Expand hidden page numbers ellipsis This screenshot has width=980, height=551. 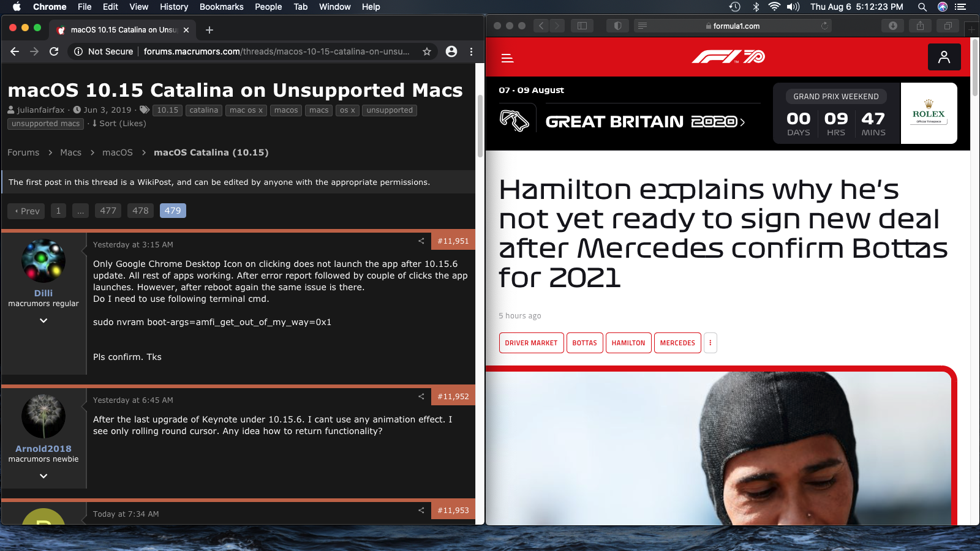80,211
